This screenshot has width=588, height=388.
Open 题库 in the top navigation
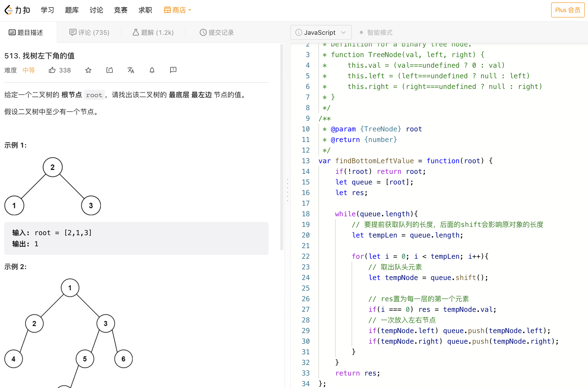72,10
